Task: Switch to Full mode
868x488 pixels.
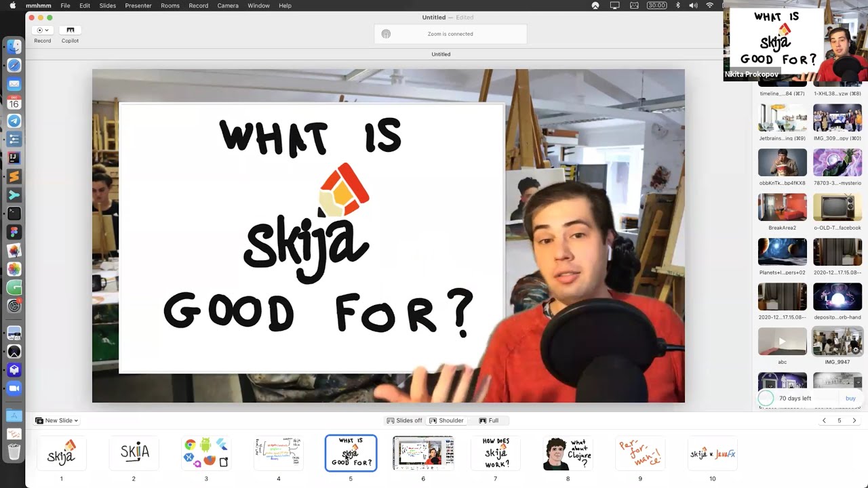Action: tap(489, 420)
